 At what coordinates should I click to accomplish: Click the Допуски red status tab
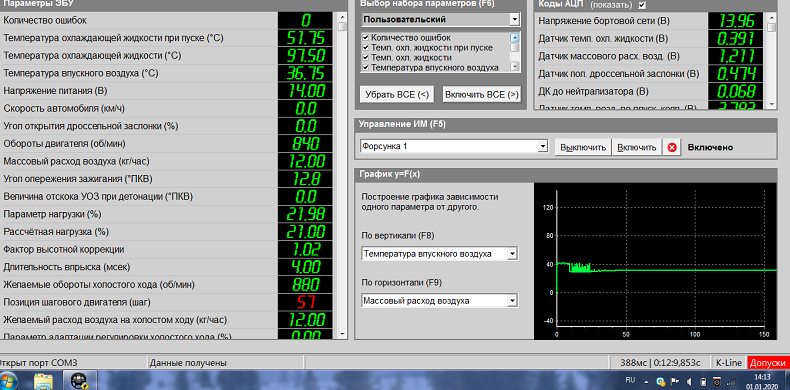(768, 362)
